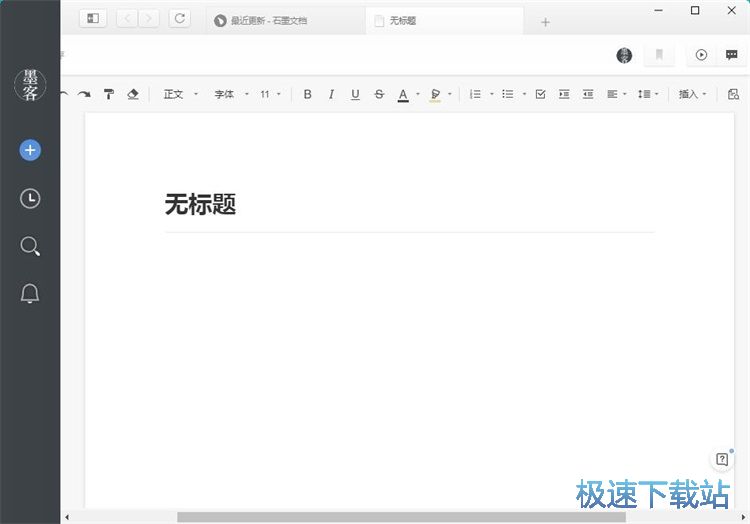Insert a checkbox task list

click(540, 94)
